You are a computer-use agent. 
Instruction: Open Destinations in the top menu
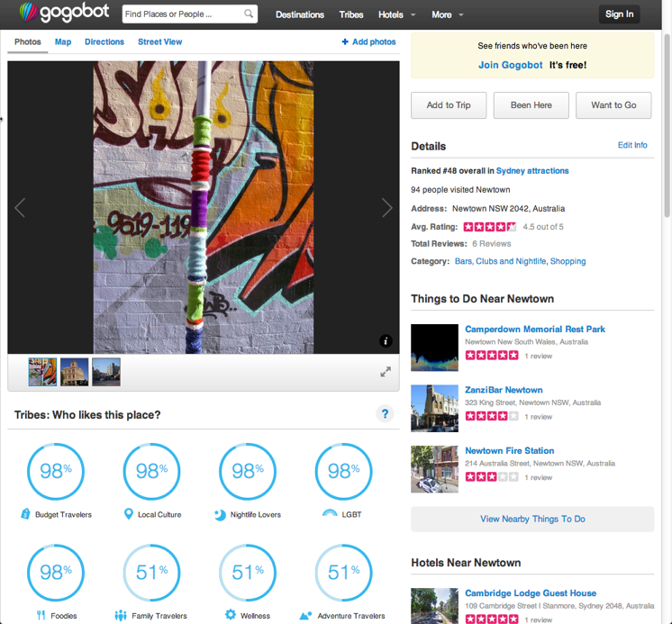pyautogui.click(x=299, y=14)
